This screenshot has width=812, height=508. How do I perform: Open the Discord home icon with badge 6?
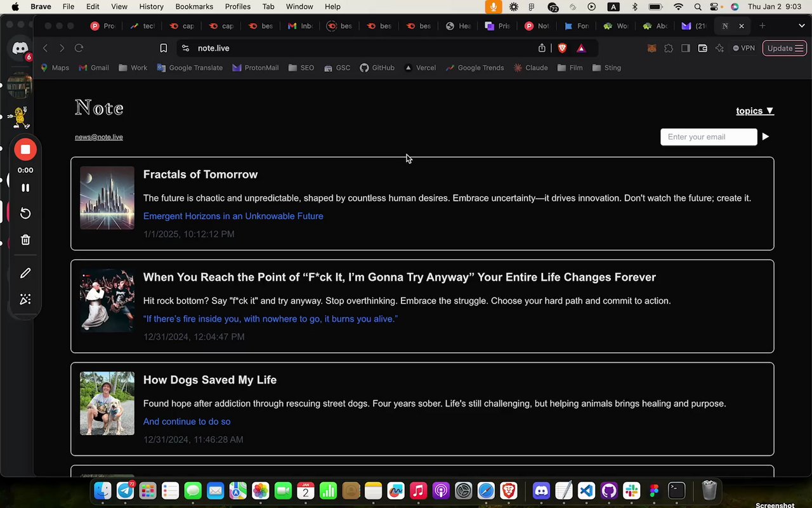(20, 48)
